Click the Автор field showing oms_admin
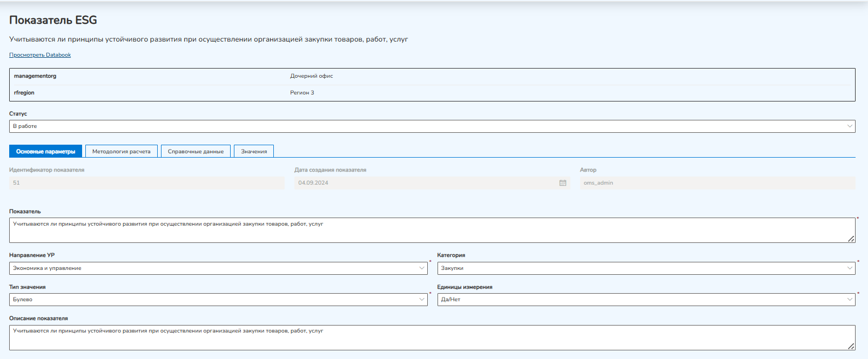This screenshot has width=868, height=359. coord(718,183)
